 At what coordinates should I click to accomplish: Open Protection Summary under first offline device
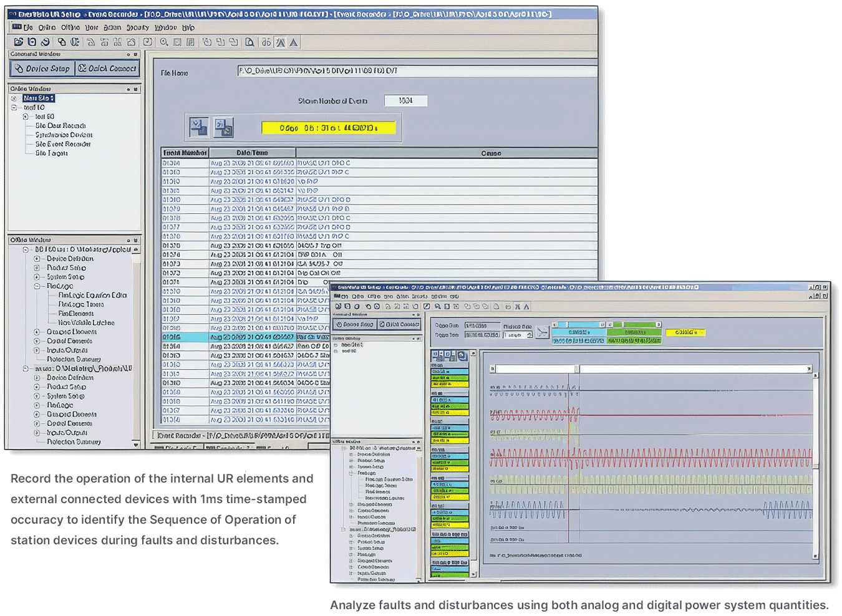pyautogui.click(x=74, y=359)
